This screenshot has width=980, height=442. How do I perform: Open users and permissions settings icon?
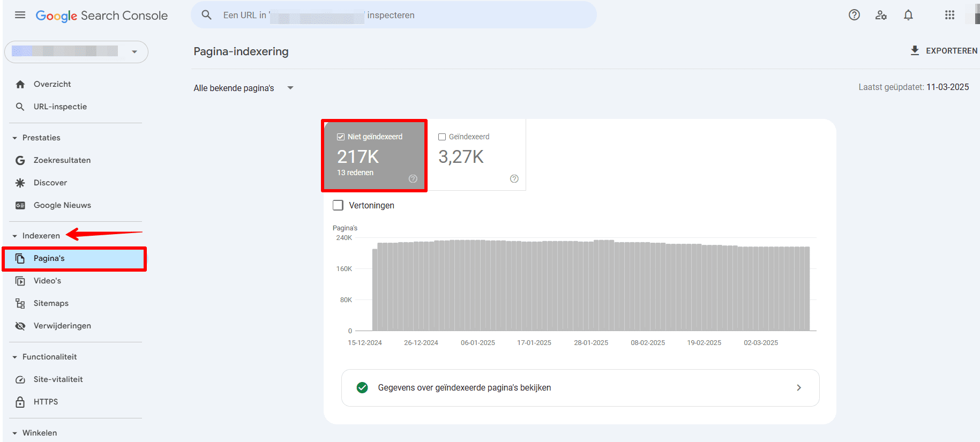[881, 15]
